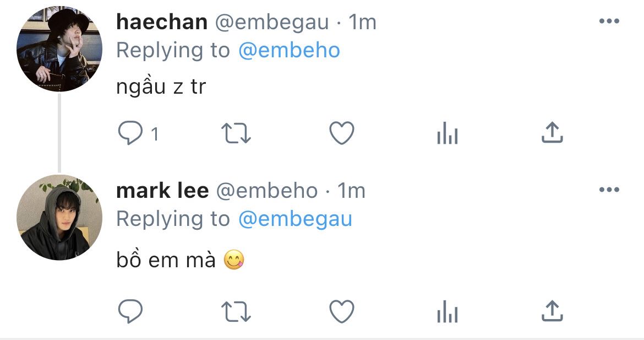644x340 pixels.
Task: Open more options on mark lee's tweet
Action: [x=609, y=190]
